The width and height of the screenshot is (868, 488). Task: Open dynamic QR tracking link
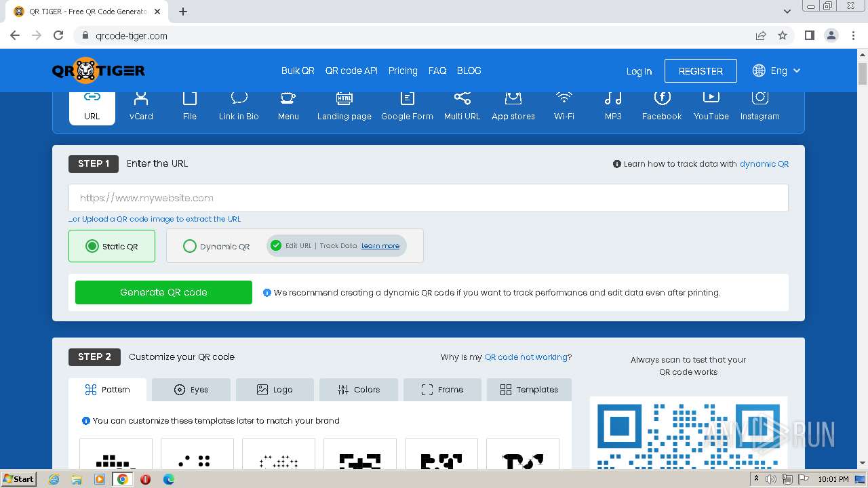764,164
